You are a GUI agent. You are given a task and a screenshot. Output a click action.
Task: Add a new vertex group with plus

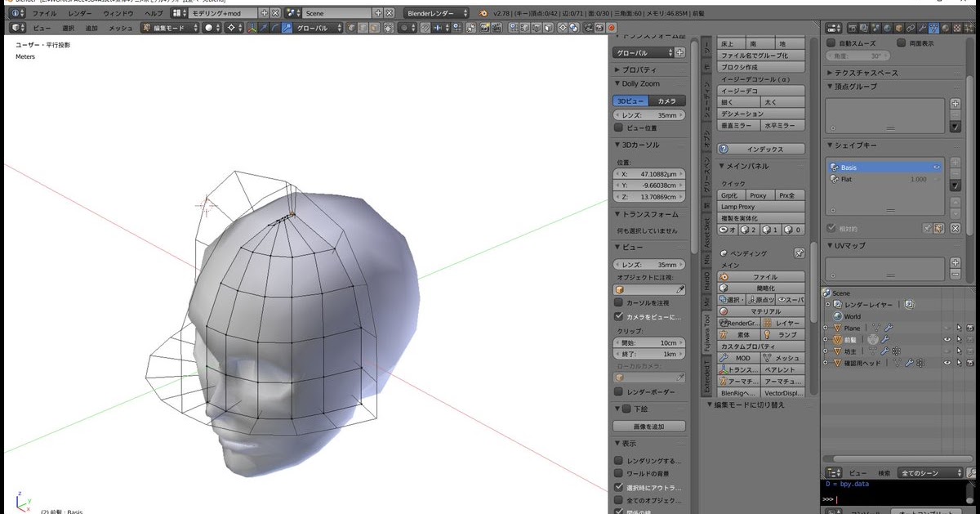pyautogui.click(x=955, y=104)
